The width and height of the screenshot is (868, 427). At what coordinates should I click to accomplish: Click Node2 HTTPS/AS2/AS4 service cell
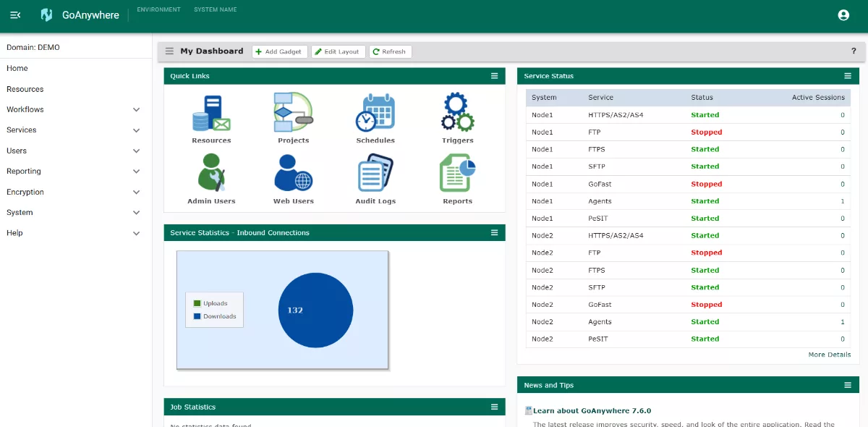point(616,236)
